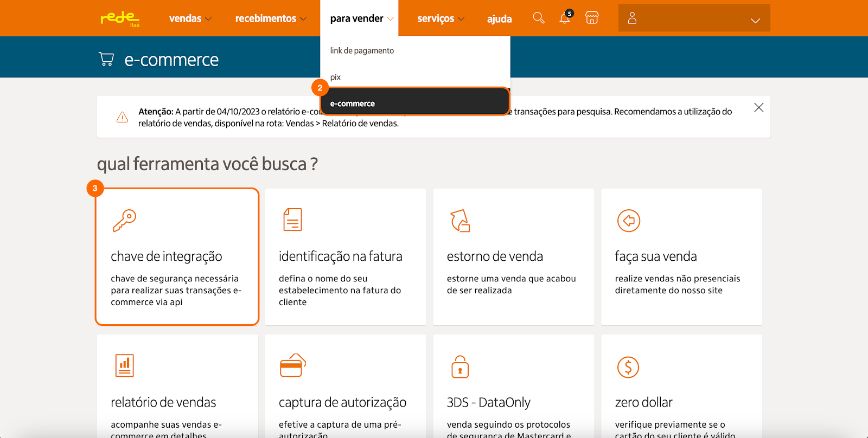Open 3DS - DataOnly card title
Screen dimensions: 868x438
point(488,402)
